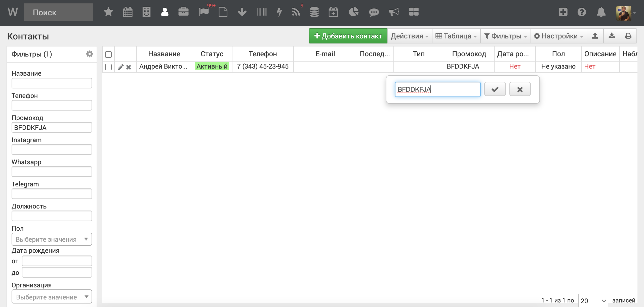The width and height of the screenshot is (644, 307).
Task: Open the Действия menu
Action: click(x=409, y=36)
